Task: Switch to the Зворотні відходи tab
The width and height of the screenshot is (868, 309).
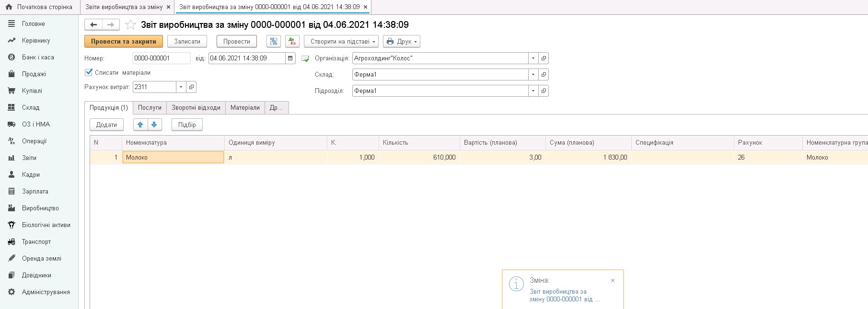Action: point(196,108)
